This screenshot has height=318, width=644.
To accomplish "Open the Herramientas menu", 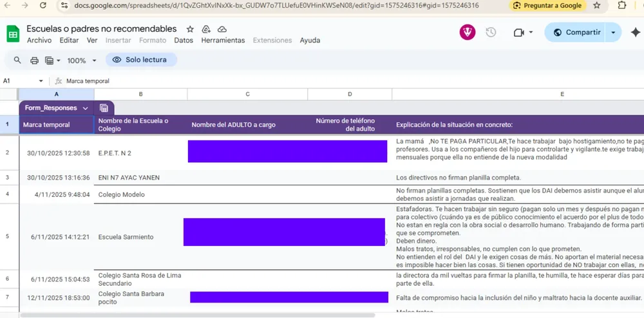I will coord(223,40).
